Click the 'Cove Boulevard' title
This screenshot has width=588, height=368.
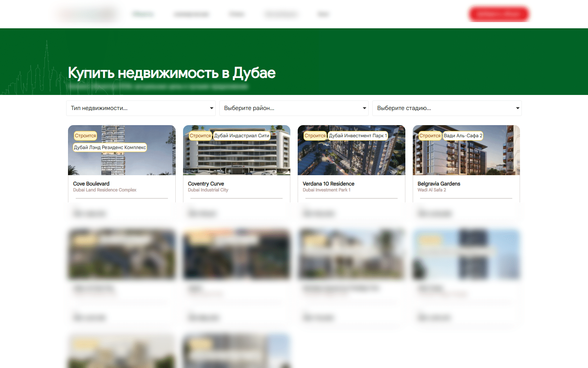91,184
